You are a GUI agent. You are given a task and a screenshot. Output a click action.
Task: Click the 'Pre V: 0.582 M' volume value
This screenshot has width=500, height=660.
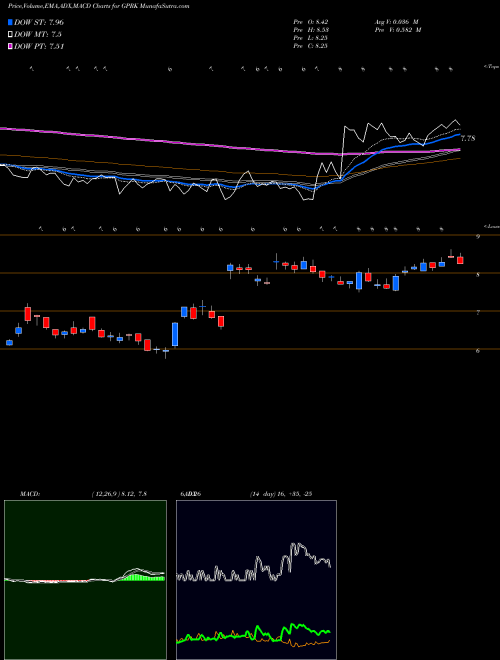tap(398, 30)
